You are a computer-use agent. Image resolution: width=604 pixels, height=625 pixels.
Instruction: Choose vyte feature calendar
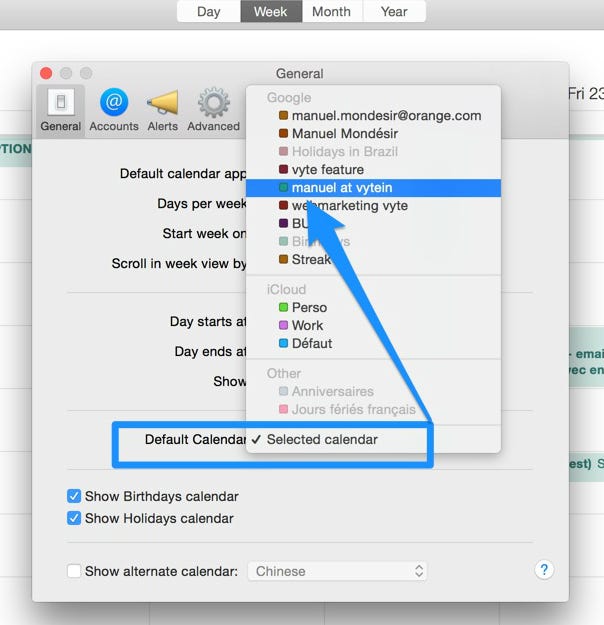373,169
